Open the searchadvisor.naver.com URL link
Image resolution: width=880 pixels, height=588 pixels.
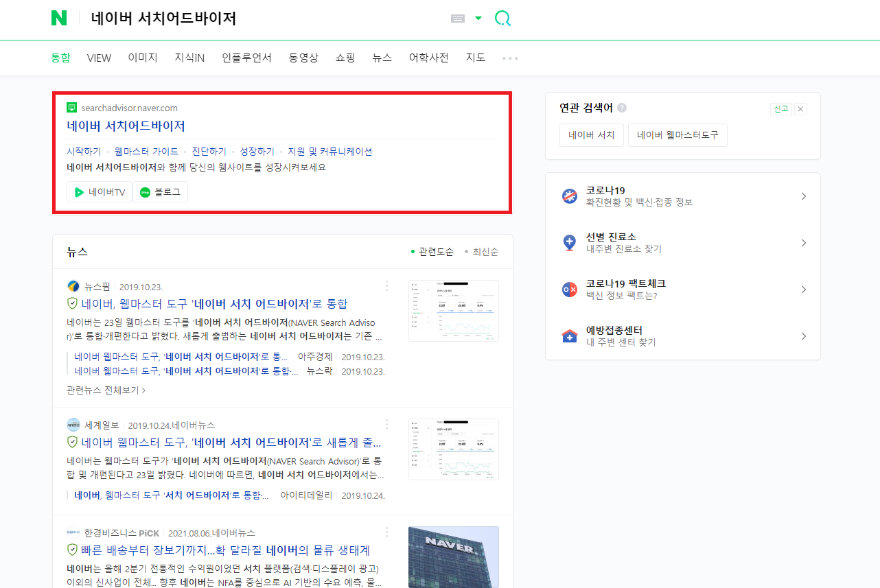pos(129,108)
